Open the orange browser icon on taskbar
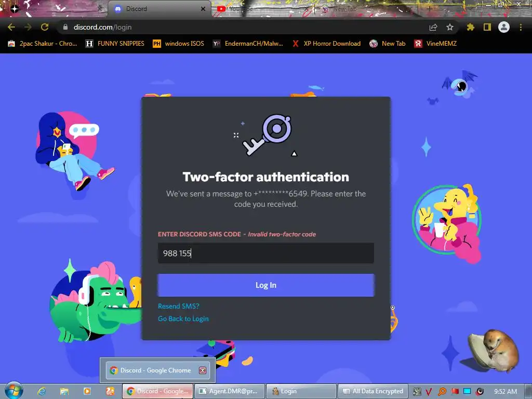The width and height of the screenshot is (532, 399). click(110, 391)
